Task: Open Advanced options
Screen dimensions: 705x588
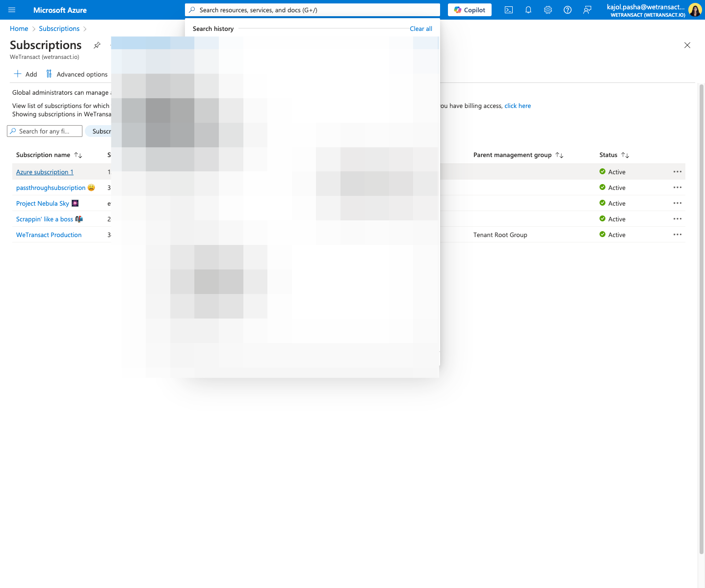Action: 77,74
